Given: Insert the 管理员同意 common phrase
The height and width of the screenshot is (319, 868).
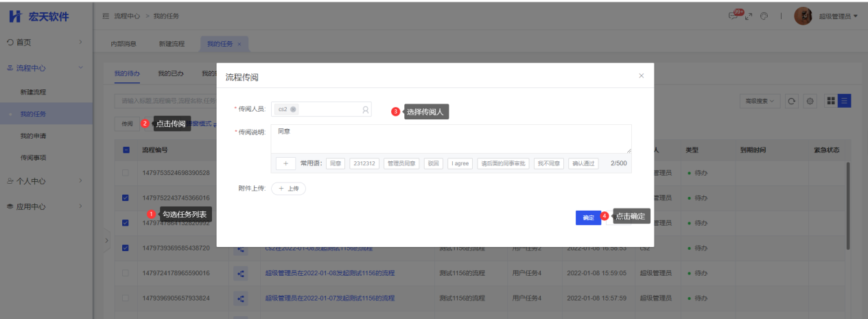Looking at the screenshot, I should [x=401, y=163].
